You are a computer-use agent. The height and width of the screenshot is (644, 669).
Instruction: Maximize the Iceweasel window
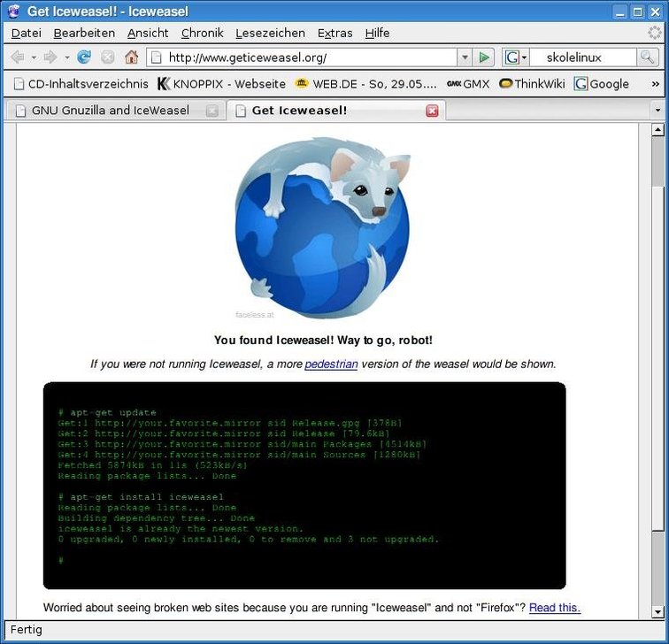pyautogui.click(x=637, y=11)
